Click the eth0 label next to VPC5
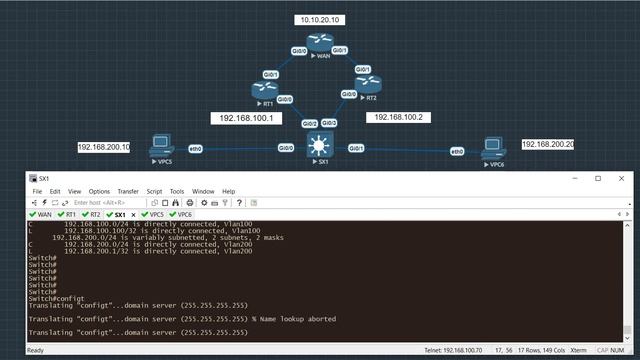The width and height of the screenshot is (640, 360). click(x=196, y=149)
